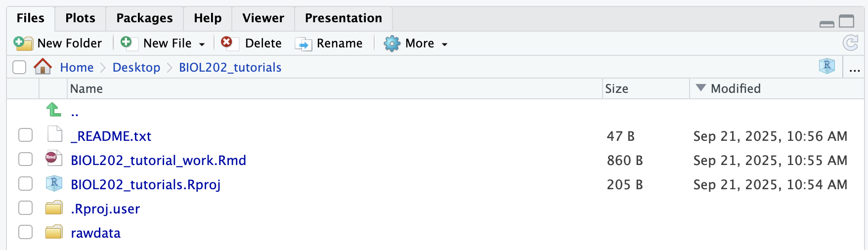The image size is (868, 250).
Task: Switch to the Plots tab
Action: click(80, 18)
